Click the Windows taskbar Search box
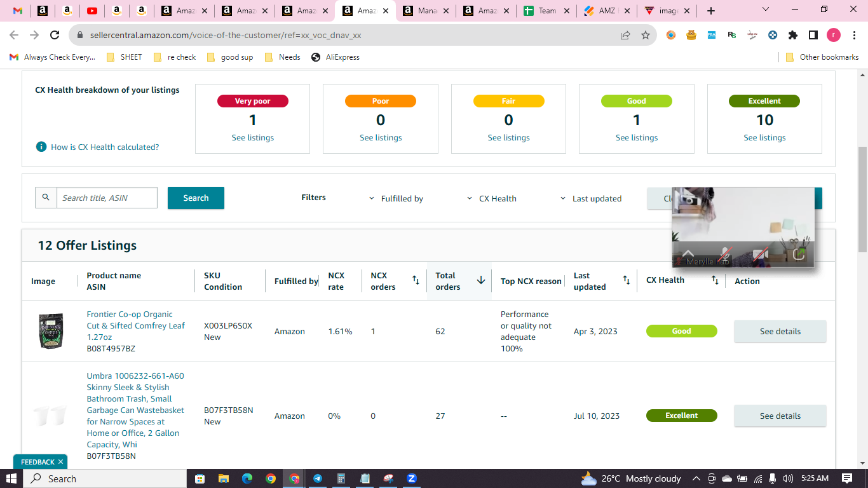 pyautogui.click(x=104, y=478)
